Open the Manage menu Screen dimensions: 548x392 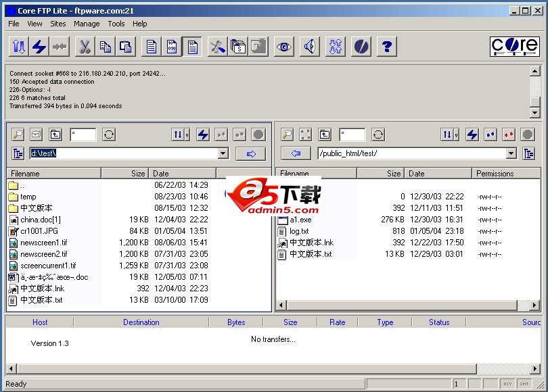coord(87,24)
